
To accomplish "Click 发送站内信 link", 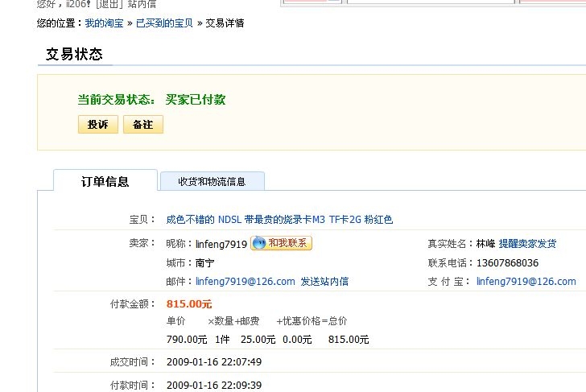I will [x=324, y=282].
